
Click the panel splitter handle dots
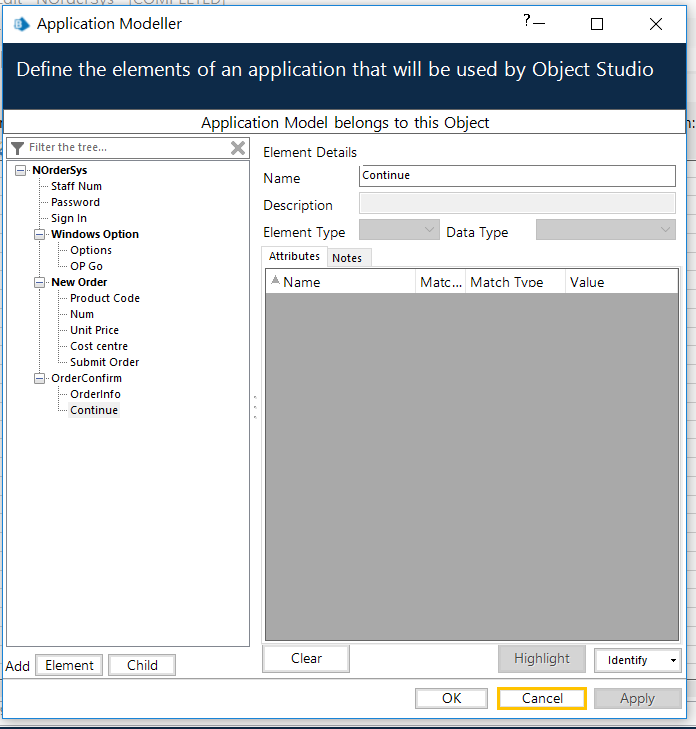tap(255, 407)
